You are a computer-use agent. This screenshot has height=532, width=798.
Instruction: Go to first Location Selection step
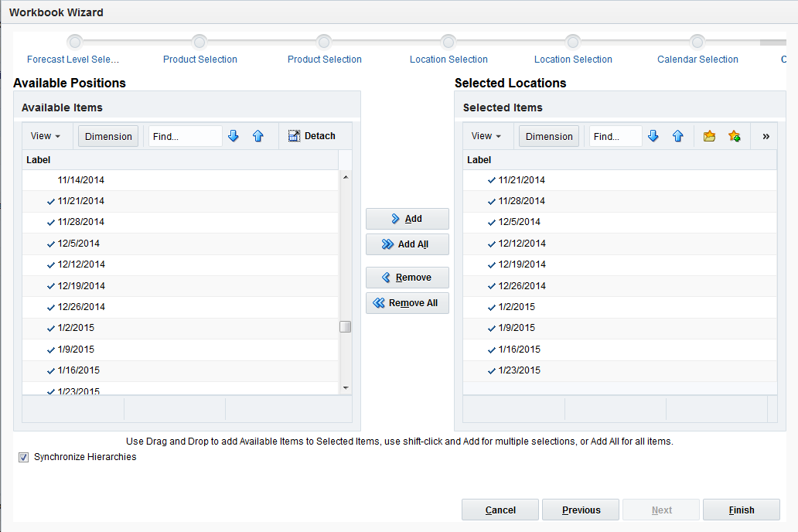(448, 60)
